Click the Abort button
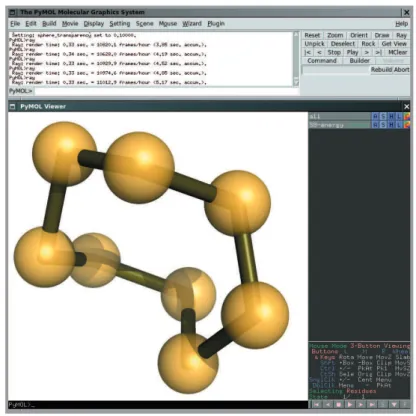 401,70
